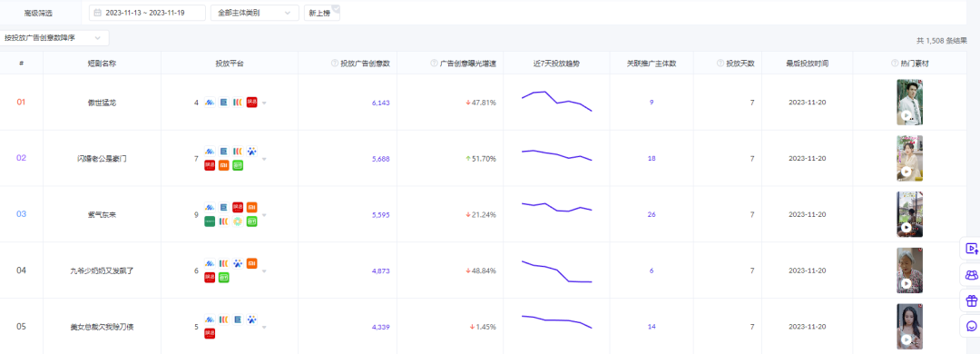Open the 全部主体类别 dropdown
The height and width of the screenshot is (354, 980).
pos(254,13)
